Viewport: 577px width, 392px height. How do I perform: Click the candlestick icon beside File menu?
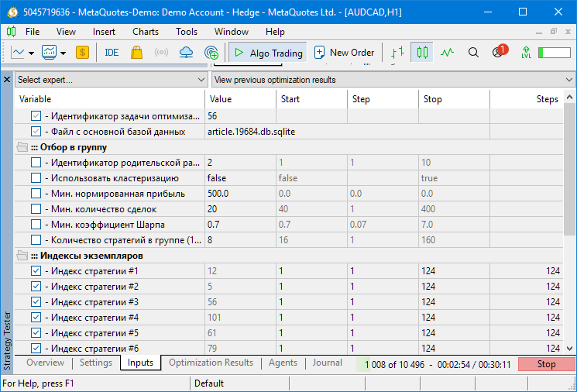[12, 32]
